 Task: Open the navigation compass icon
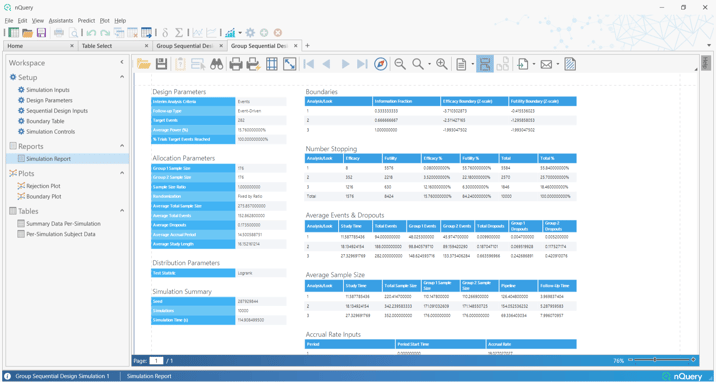pyautogui.click(x=380, y=64)
